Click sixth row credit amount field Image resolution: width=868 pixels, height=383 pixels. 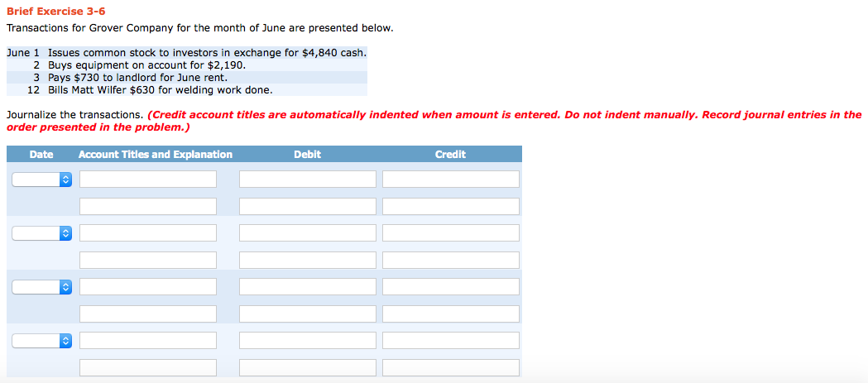click(451, 314)
